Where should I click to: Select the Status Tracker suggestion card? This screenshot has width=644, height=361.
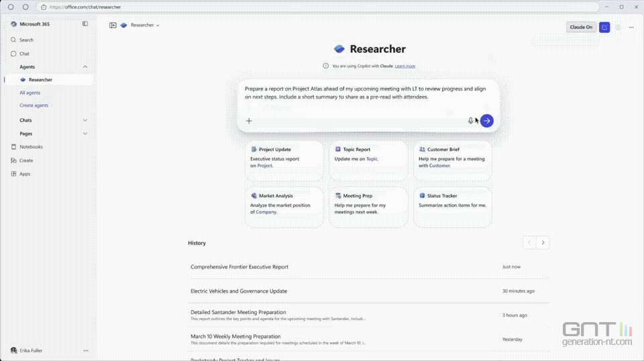[x=453, y=207]
